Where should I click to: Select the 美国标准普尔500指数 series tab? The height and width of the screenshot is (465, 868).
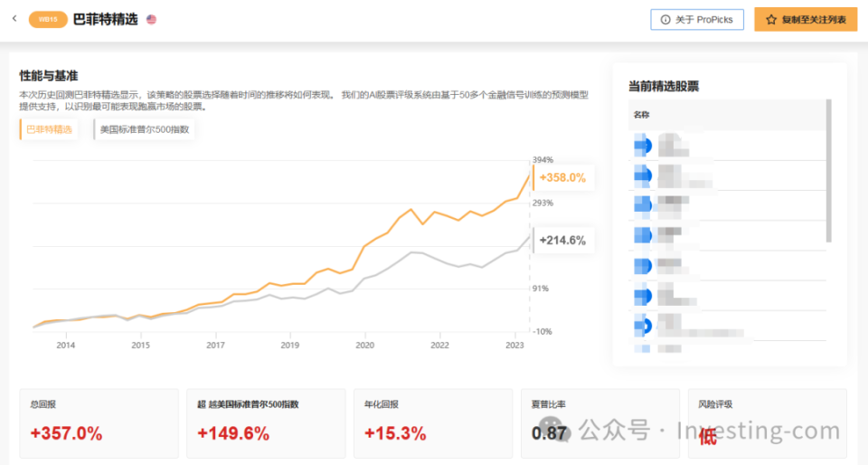(144, 129)
